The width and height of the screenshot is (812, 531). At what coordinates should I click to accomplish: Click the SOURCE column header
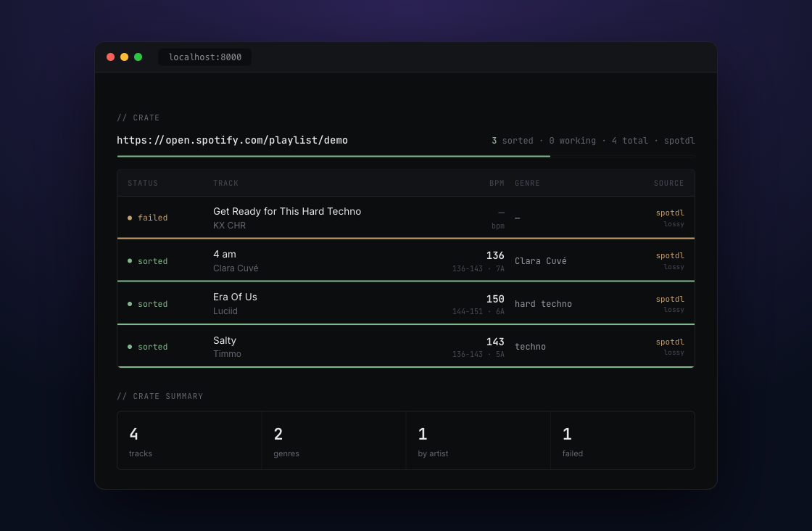668,184
